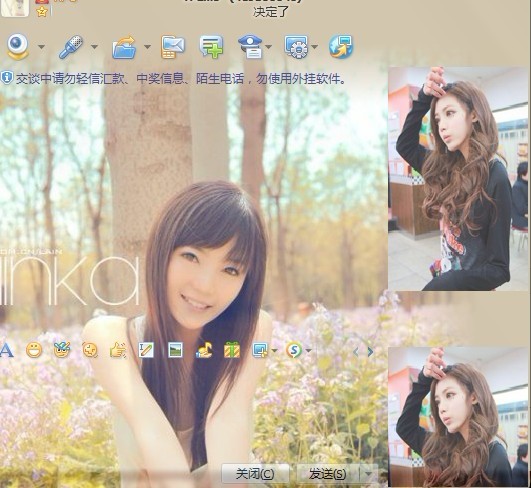This screenshot has width=531, height=488.
Task: Open the smiley emoticon picker
Action: coord(34,350)
